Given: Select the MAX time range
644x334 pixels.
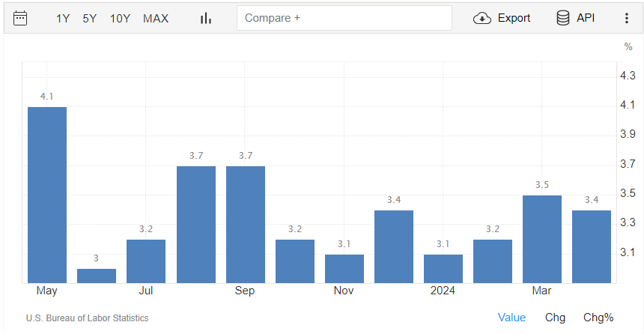Looking at the screenshot, I should pyautogui.click(x=156, y=19).
